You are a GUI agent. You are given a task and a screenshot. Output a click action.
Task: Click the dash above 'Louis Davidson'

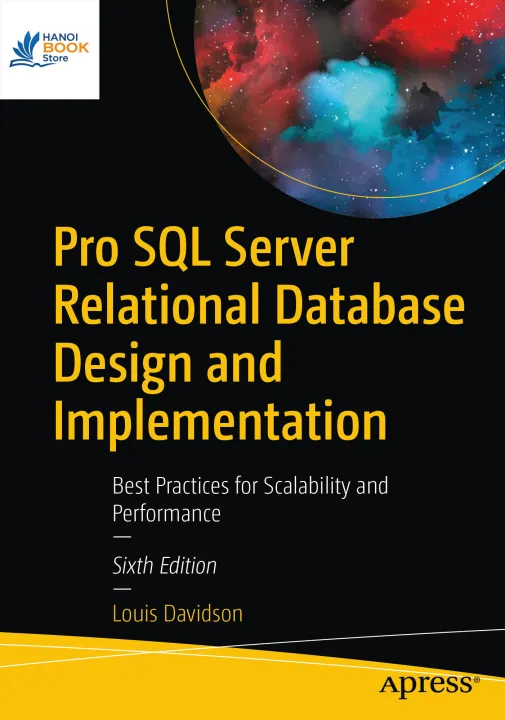point(122,589)
